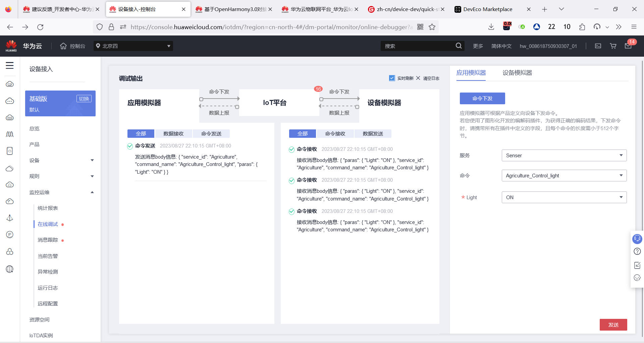Viewport: 644px width, 343px height.
Task: Click the search magnifier icon
Action: click(459, 46)
